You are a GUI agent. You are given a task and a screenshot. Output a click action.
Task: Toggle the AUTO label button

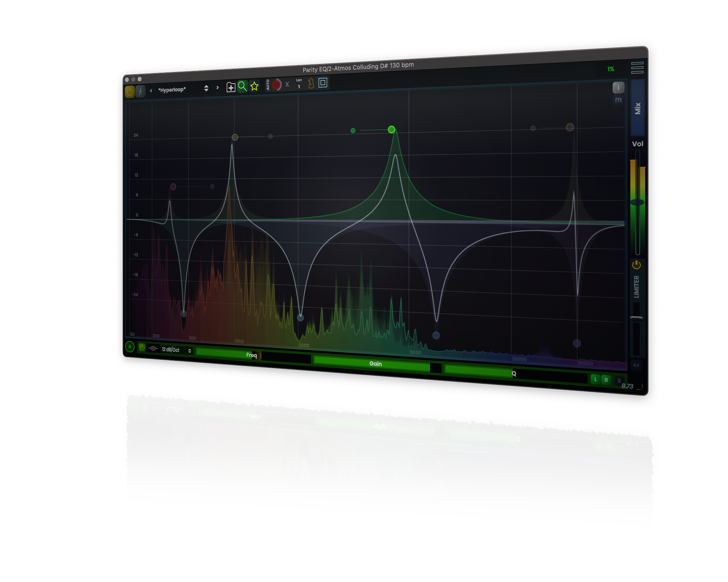point(268,85)
